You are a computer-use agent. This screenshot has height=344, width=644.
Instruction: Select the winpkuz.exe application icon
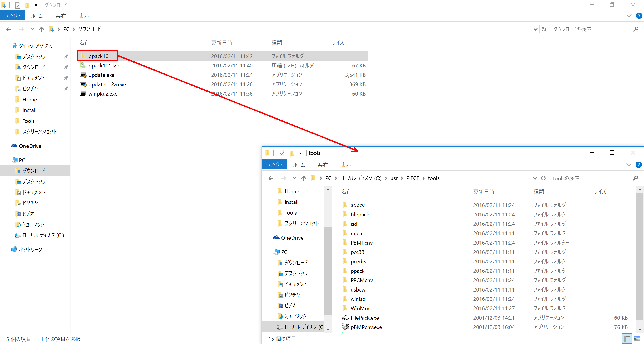click(83, 94)
